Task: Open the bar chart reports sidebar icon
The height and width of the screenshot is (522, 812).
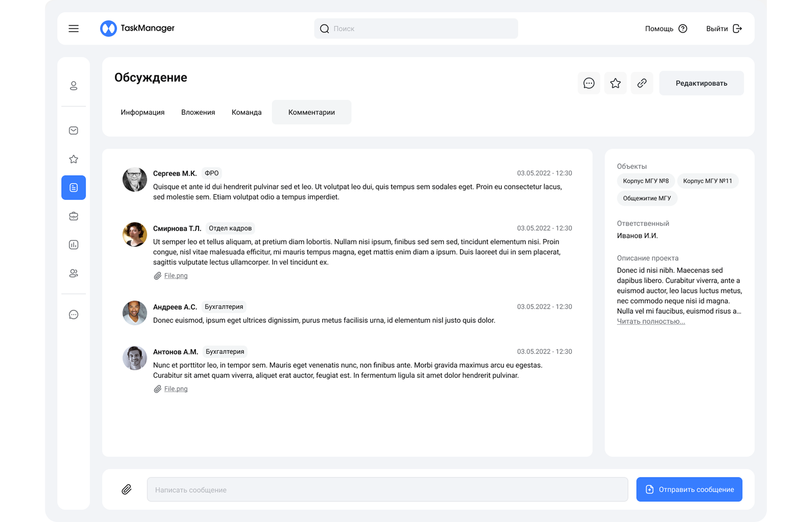Action: click(74, 245)
